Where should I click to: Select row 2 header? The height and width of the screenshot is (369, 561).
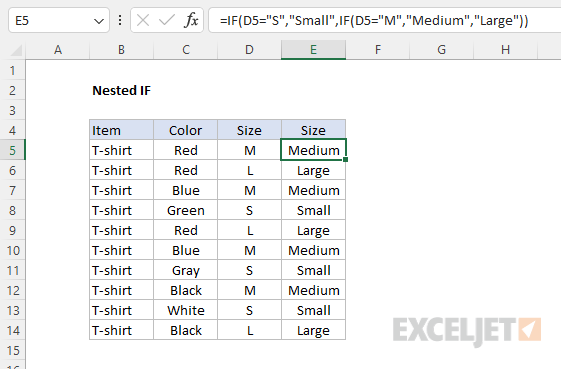point(13,91)
